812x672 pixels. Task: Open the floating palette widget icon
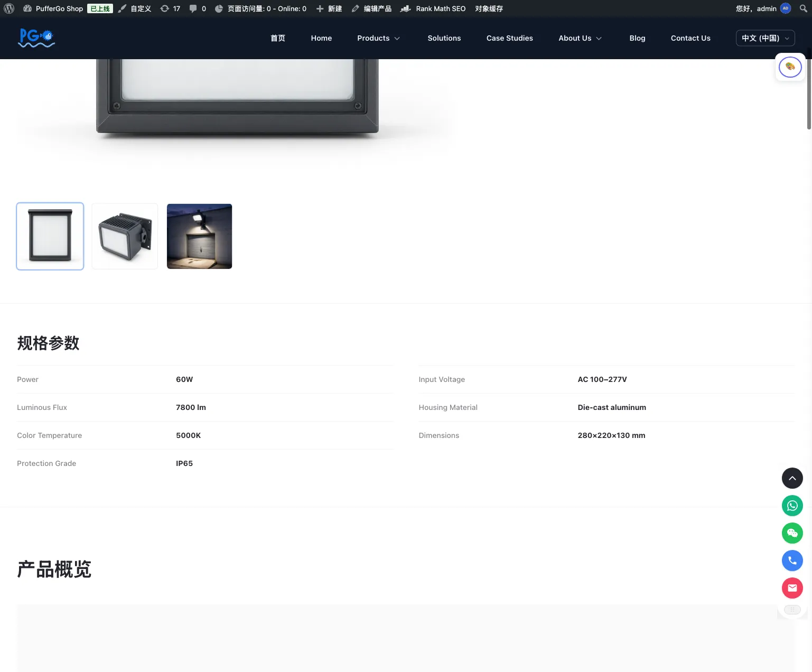(x=790, y=67)
